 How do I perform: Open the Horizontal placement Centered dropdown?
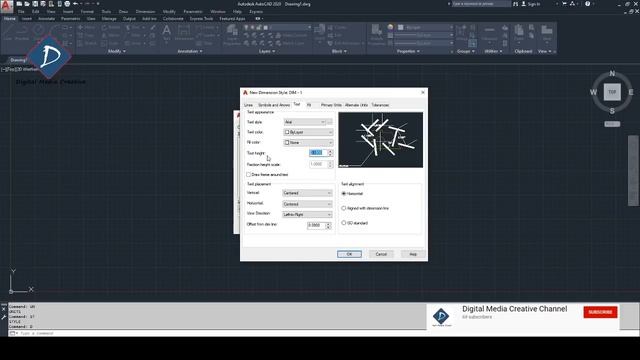[x=307, y=204]
